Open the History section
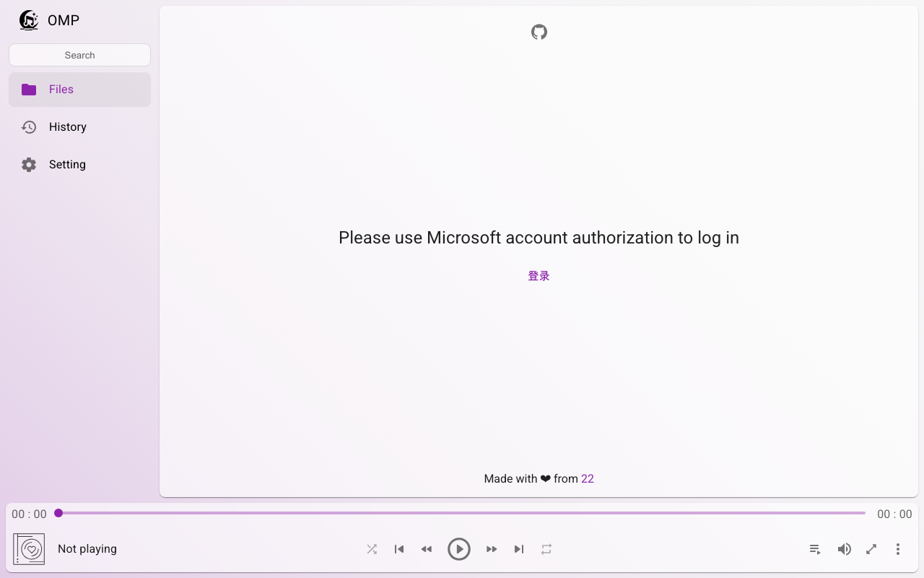This screenshot has width=924, height=578. (79, 127)
